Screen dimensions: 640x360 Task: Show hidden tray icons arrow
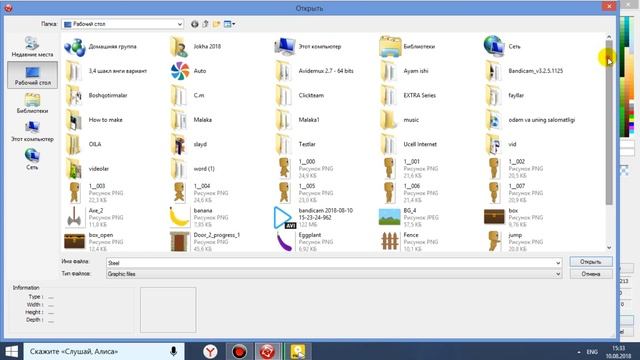click(579, 352)
